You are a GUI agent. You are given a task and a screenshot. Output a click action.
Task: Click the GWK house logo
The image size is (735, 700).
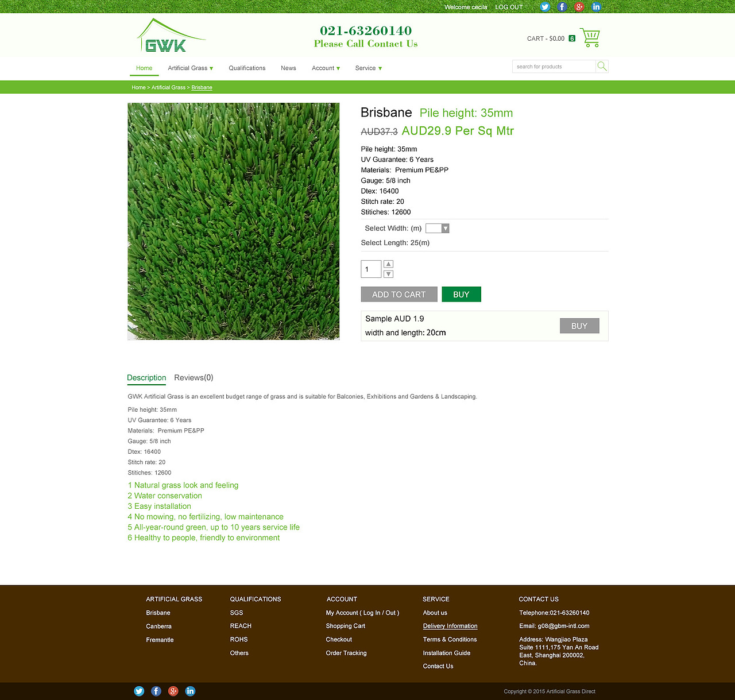coord(171,36)
